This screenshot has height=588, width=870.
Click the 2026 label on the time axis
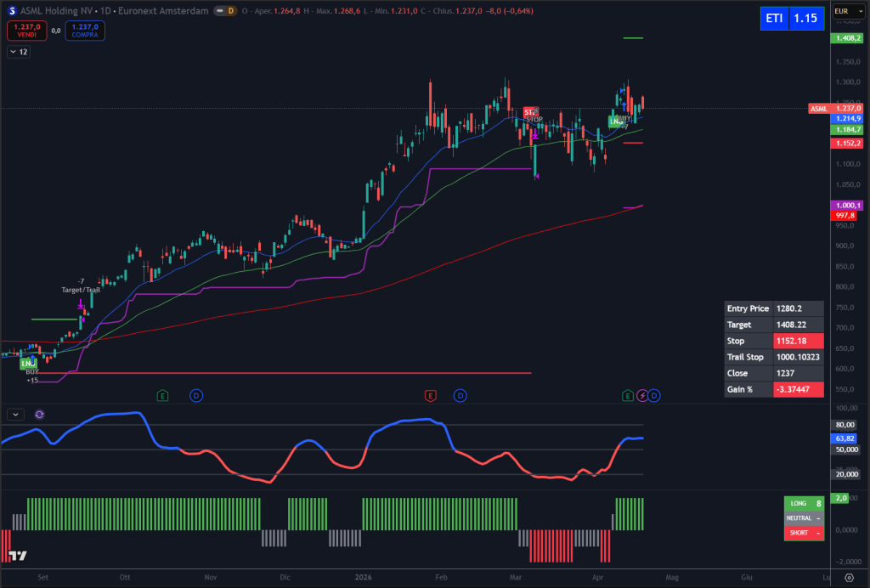(x=364, y=577)
